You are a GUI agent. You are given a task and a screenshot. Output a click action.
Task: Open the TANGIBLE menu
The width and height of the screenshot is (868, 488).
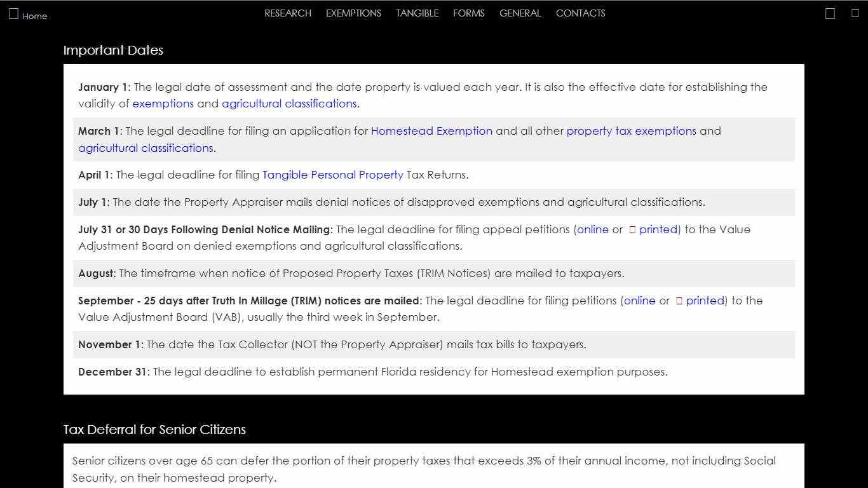tap(417, 13)
